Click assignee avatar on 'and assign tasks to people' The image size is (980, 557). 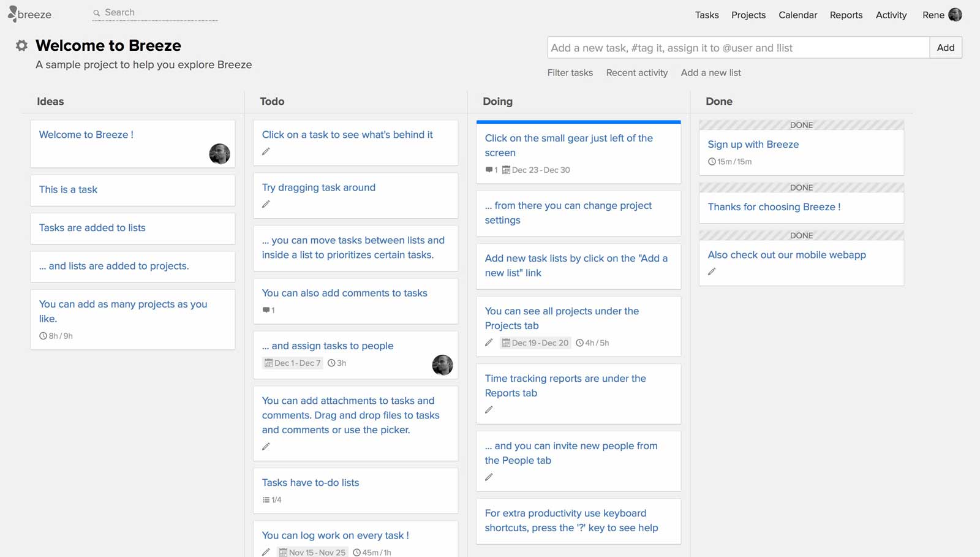pyautogui.click(x=442, y=365)
